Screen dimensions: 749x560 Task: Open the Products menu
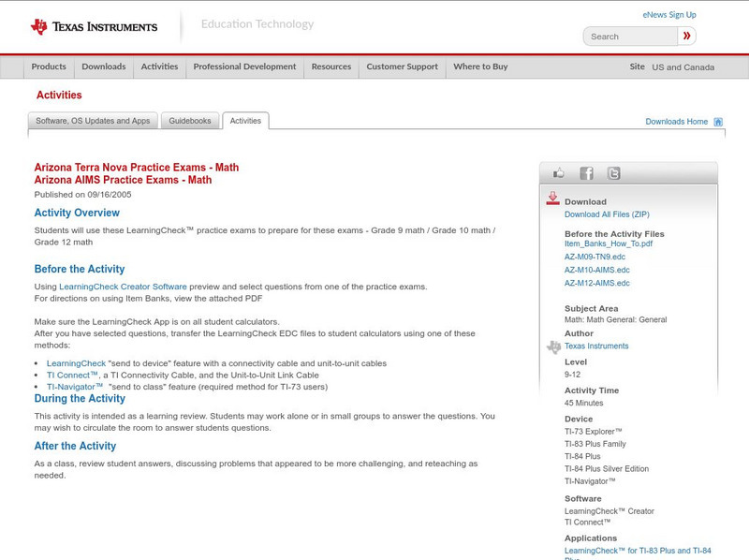point(49,66)
